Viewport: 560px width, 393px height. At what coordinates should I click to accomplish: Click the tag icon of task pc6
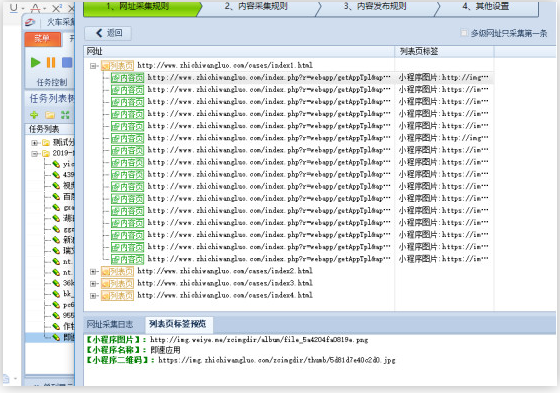56,305
